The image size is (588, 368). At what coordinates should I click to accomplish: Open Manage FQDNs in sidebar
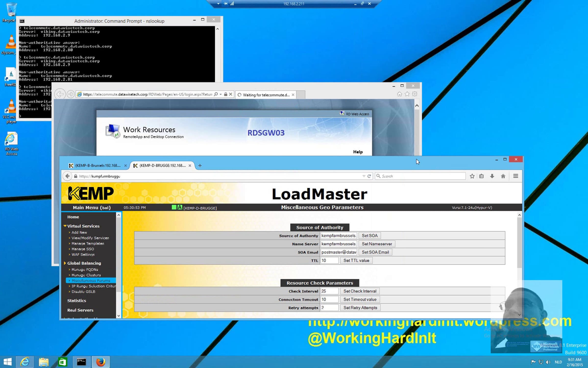coord(85,270)
